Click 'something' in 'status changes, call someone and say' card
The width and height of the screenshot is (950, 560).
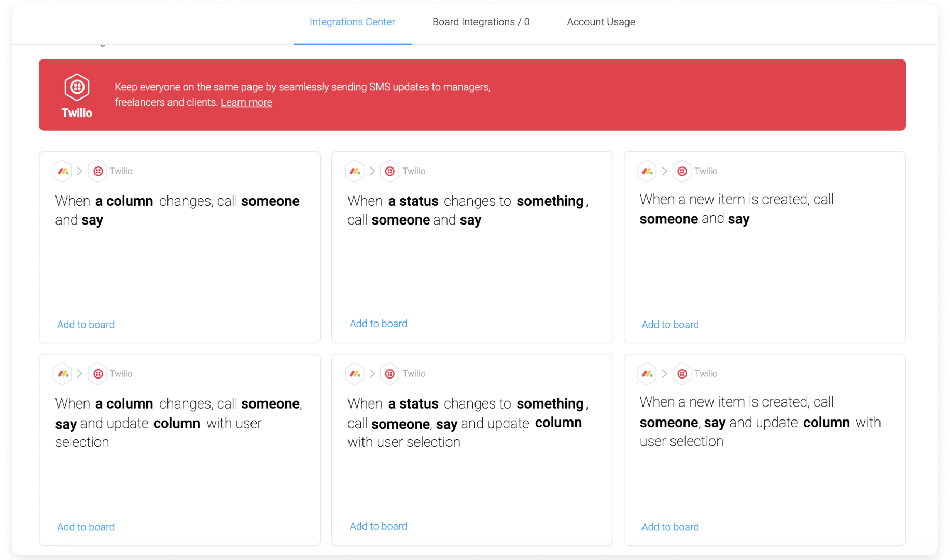tap(550, 201)
